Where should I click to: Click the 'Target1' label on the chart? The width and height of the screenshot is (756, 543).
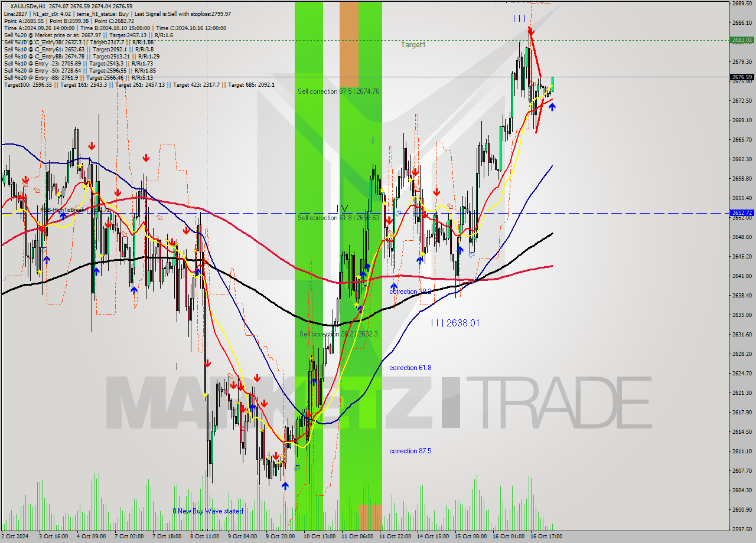(413, 45)
